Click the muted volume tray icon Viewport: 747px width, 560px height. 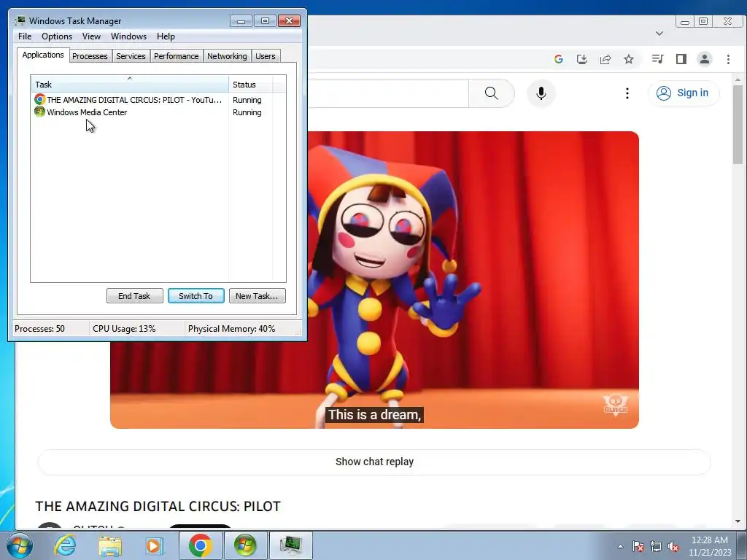coord(673,546)
